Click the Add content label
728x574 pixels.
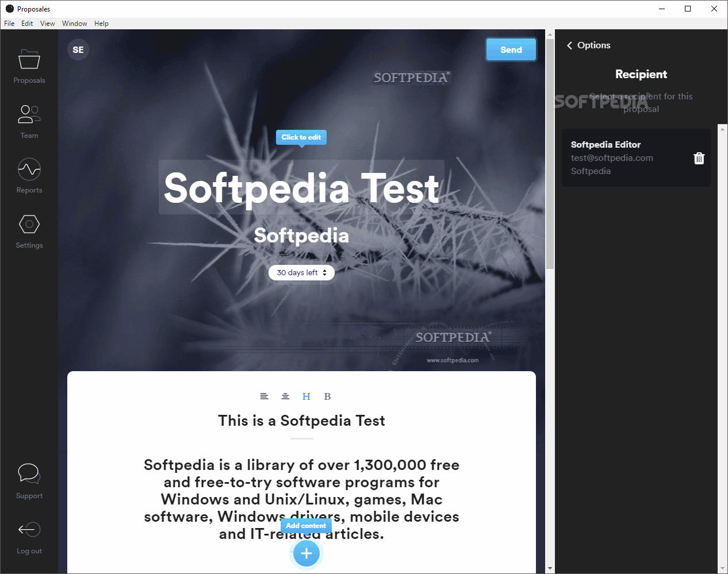pos(306,526)
